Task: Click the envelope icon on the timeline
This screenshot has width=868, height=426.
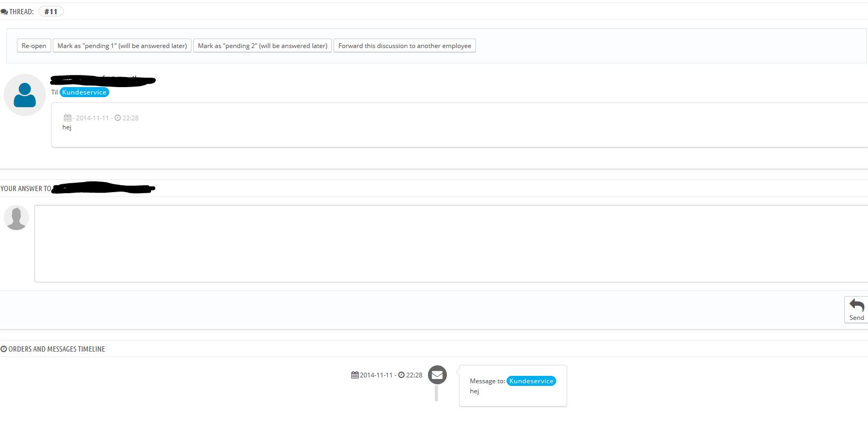Action: click(x=437, y=375)
